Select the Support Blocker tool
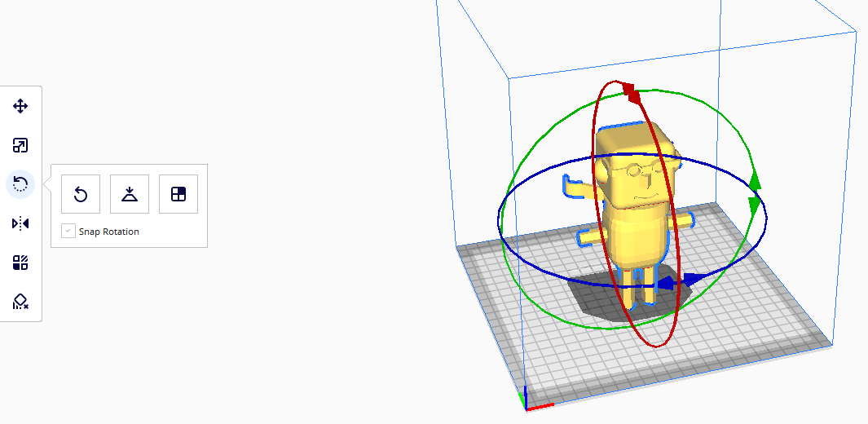The image size is (868, 424). 20,302
